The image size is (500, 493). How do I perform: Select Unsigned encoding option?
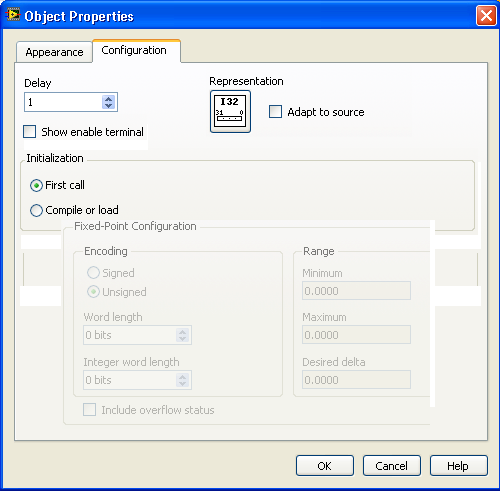coord(93,292)
